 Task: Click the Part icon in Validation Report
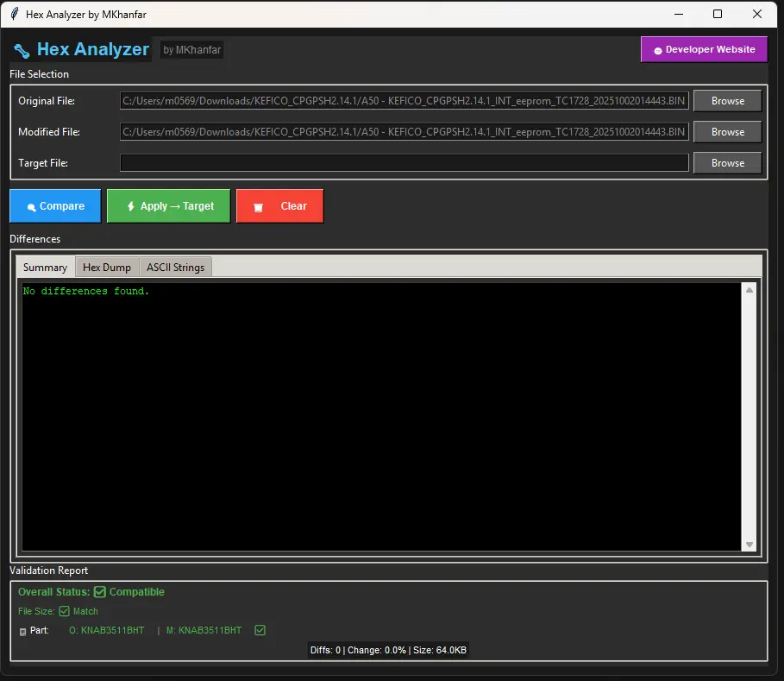(22, 631)
